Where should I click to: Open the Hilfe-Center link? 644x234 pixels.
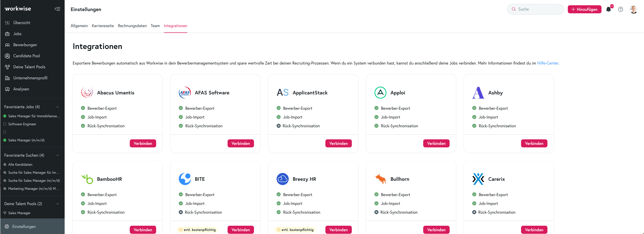point(548,63)
